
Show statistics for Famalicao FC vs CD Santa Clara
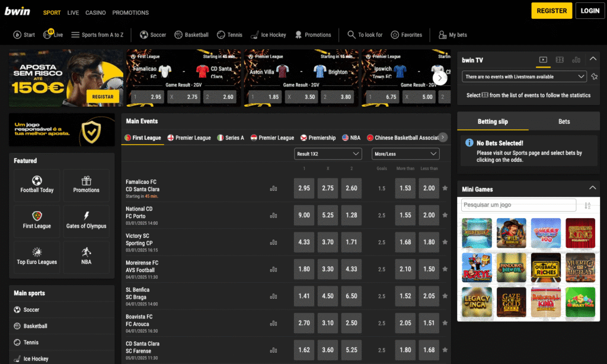pyautogui.click(x=273, y=189)
